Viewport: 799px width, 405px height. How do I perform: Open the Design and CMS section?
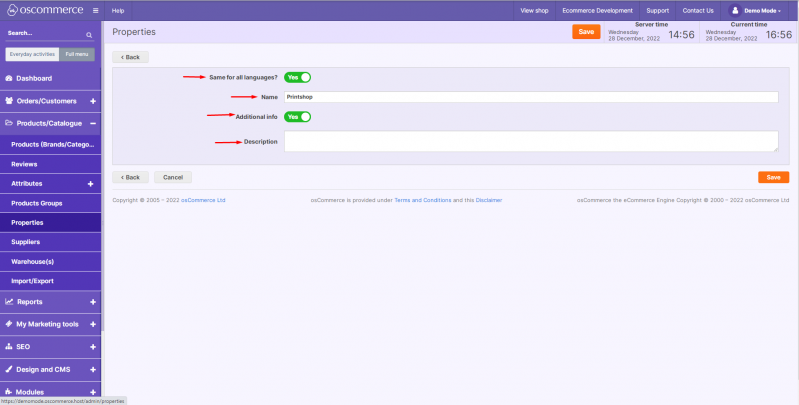click(x=42, y=369)
